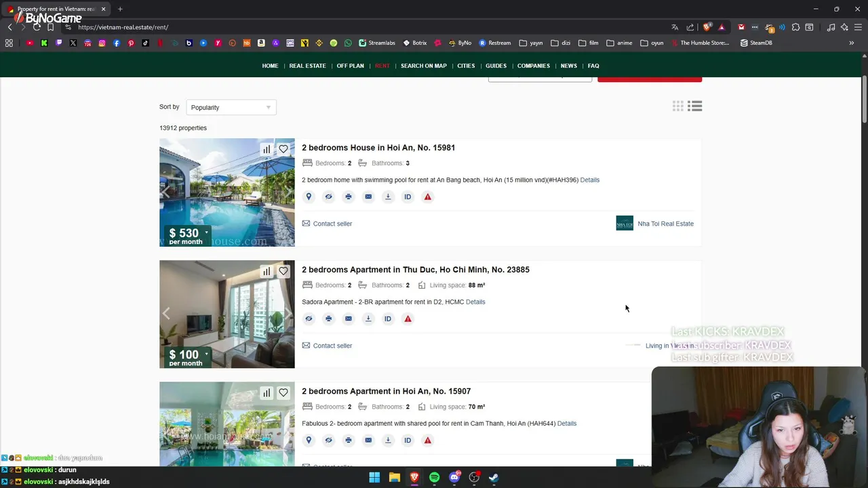Open currency dropdown on $100 price
868x488 pixels.
click(x=207, y=354)
